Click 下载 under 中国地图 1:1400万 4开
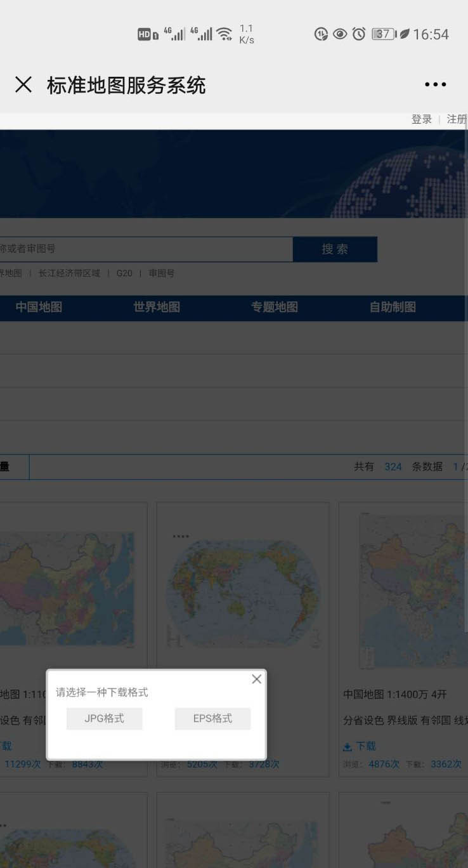Viewport: 468px width, 868px height. point(360,746)
